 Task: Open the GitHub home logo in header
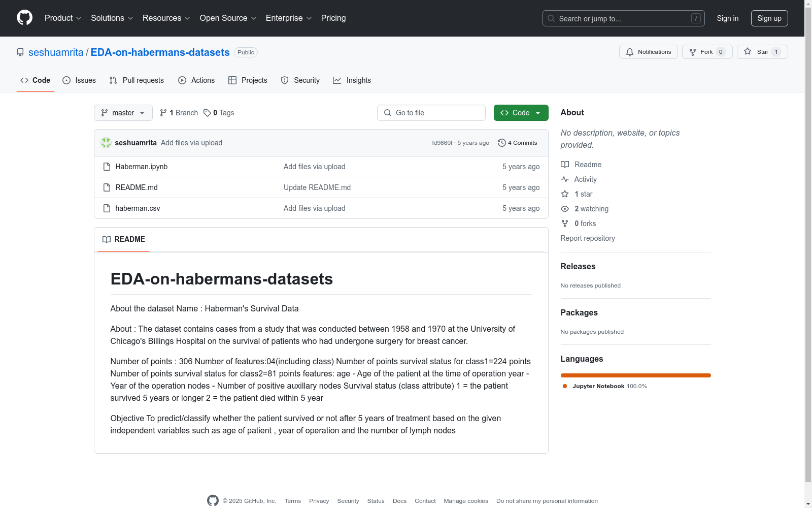pos(25,18)
